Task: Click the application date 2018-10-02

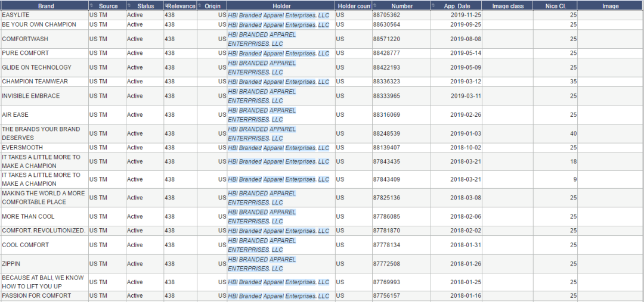Action: point(466,147)
